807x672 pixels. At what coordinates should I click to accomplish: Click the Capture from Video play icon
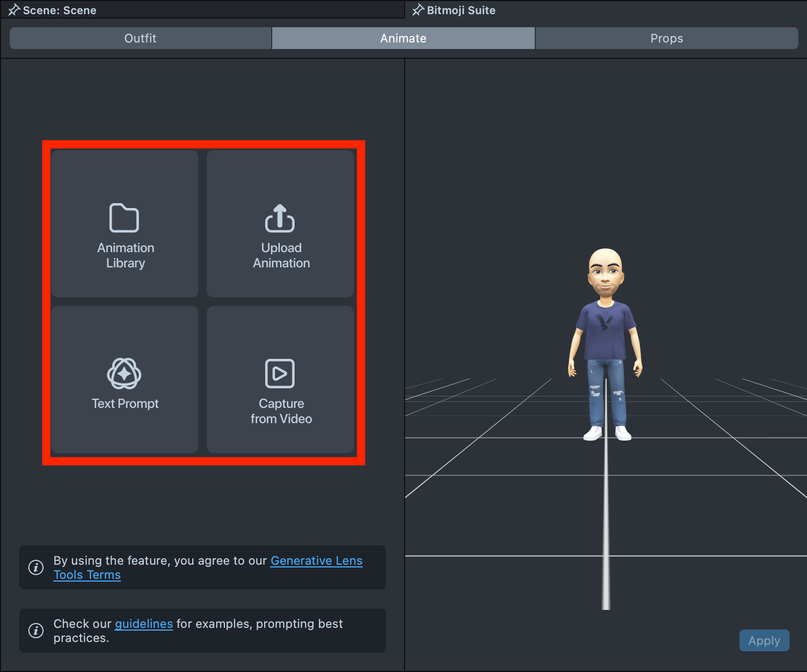point(280,374)
